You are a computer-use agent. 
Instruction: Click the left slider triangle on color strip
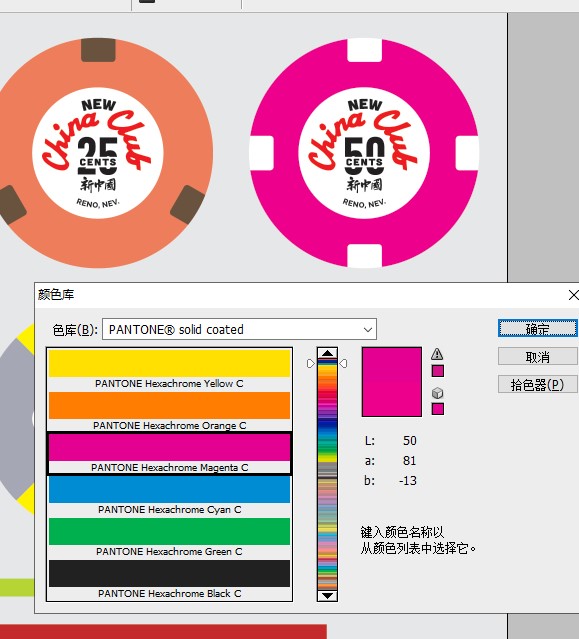(x=310, y=363)
